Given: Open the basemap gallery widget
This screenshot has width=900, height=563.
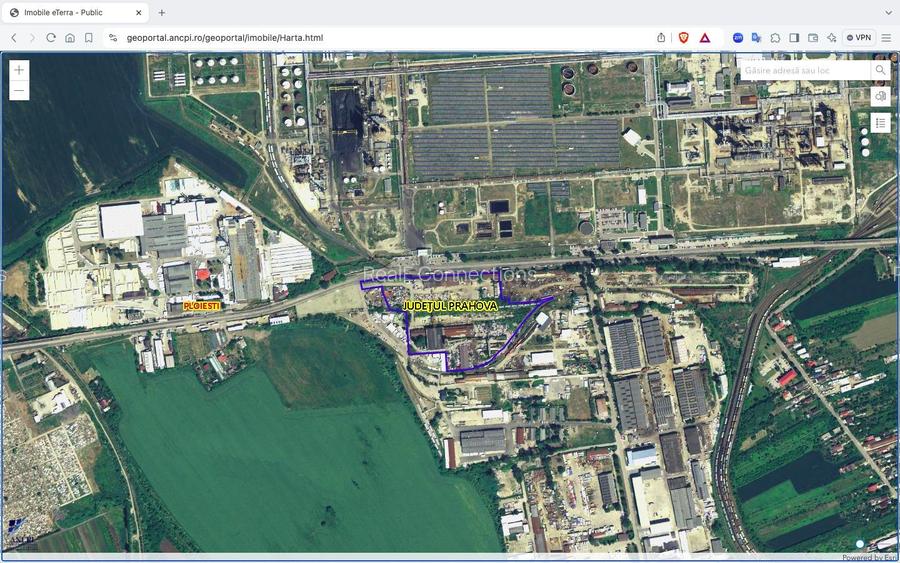Looking at the screenshot, I should coord(880,96).
